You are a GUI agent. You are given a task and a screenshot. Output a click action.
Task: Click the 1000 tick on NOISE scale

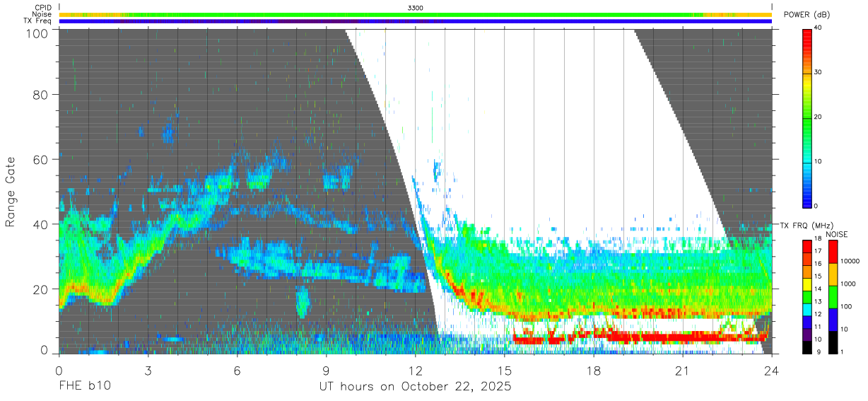849,284
